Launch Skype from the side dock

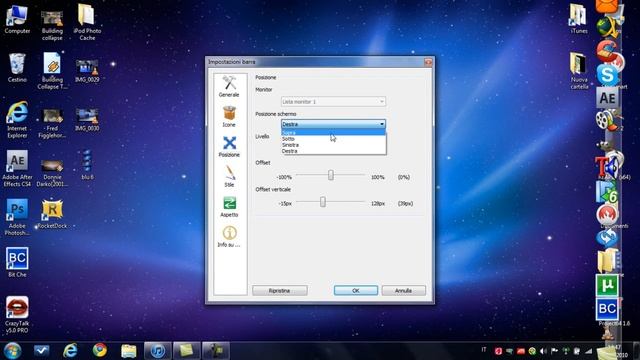click(608, 75)
